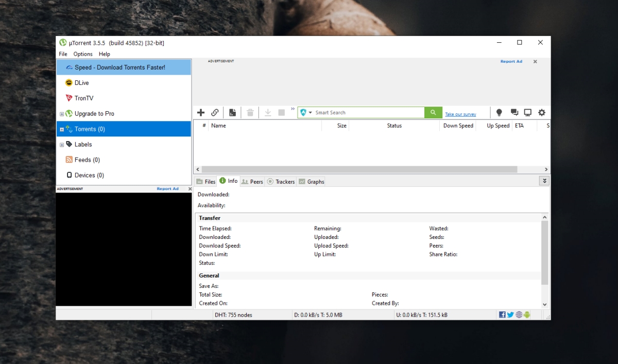The image size is (618, 364).
Task: Sort torrent list by # column
Action: (x=201, y=126)
